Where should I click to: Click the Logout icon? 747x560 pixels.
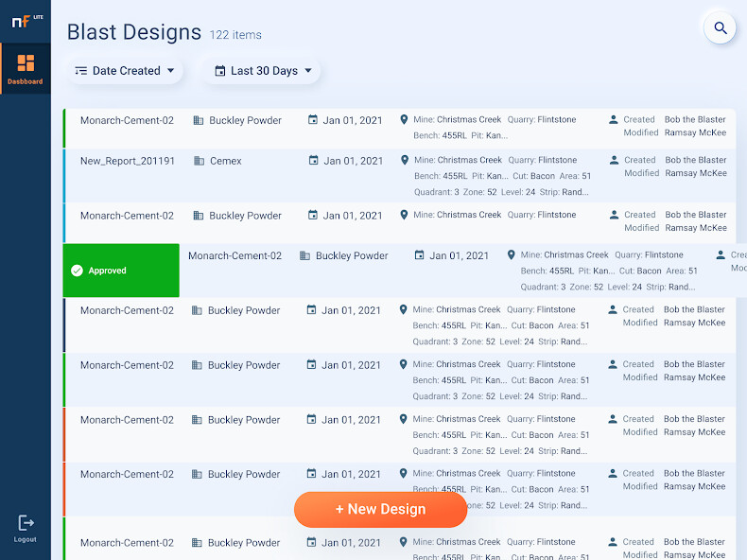coord(26,523)
